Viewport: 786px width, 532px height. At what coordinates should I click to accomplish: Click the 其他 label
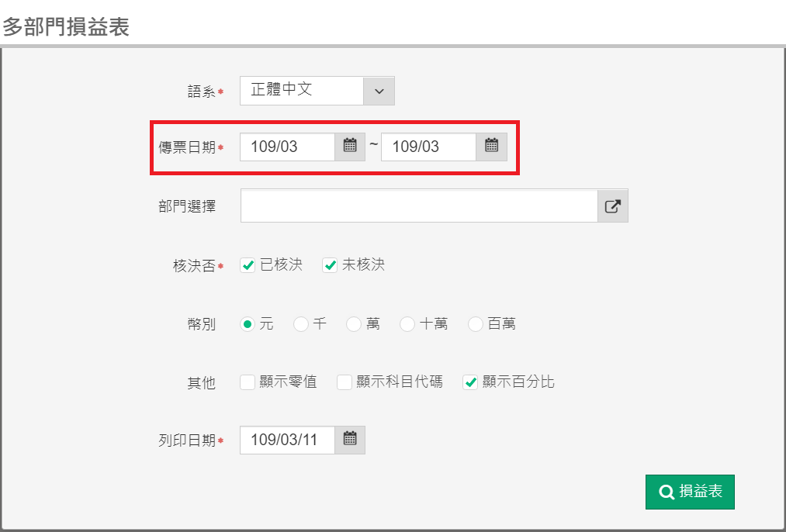click(202, 383)
